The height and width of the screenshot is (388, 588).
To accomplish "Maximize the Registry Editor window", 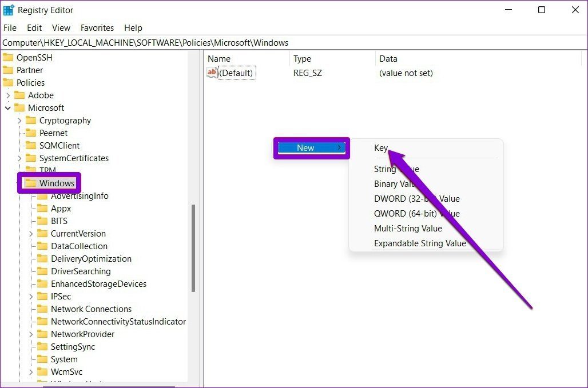I will [x=542, y=10].
